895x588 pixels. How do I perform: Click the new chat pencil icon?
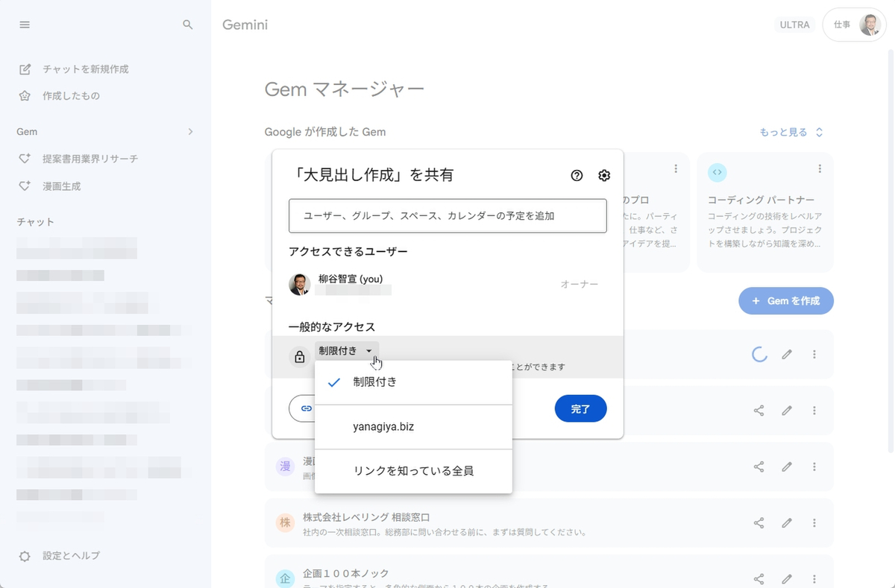pyautogui.click(x=25, y=69)
